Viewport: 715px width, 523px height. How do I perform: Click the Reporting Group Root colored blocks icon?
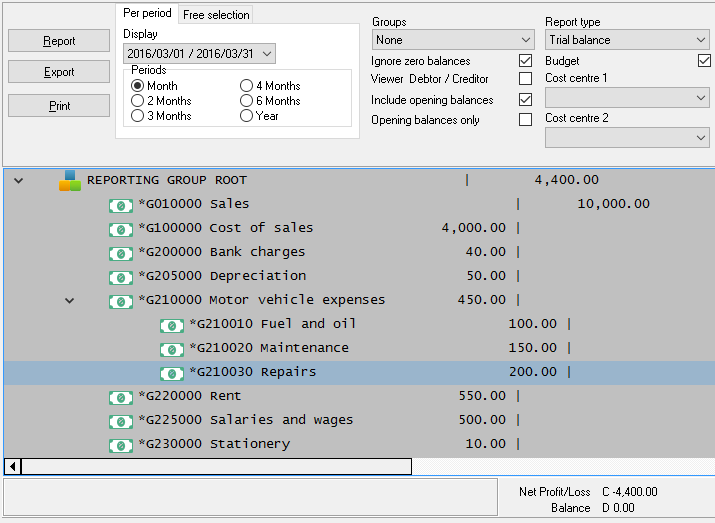[x=69, y=181]
